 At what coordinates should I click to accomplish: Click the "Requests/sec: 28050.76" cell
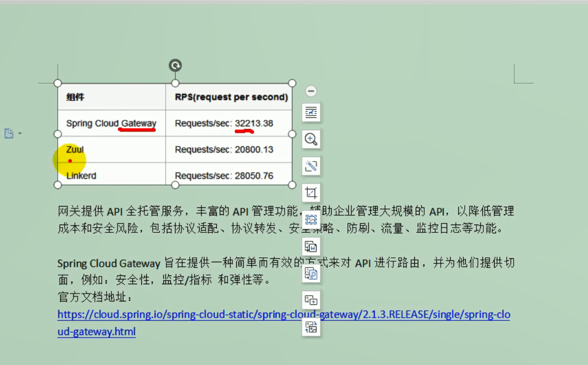(x=229, y=174)
